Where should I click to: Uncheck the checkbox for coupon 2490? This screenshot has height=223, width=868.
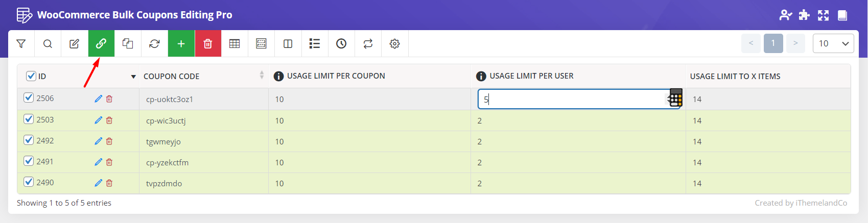click(29, 182)
